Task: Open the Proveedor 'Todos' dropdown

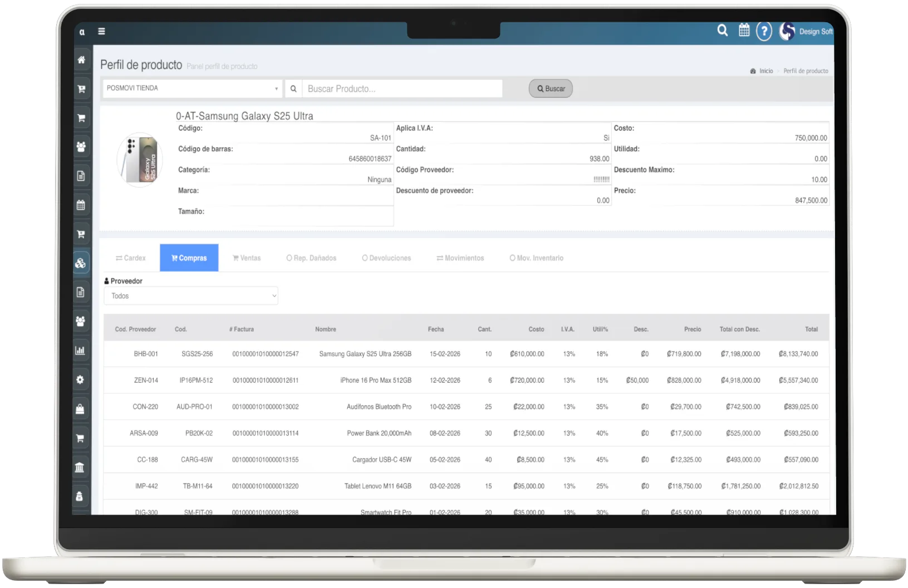Action: coord(191,296)
